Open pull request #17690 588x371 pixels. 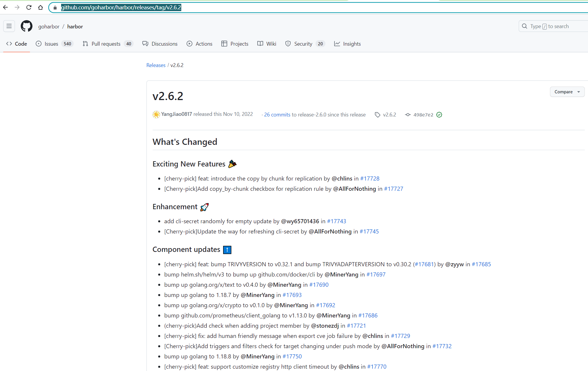(319, 285)
